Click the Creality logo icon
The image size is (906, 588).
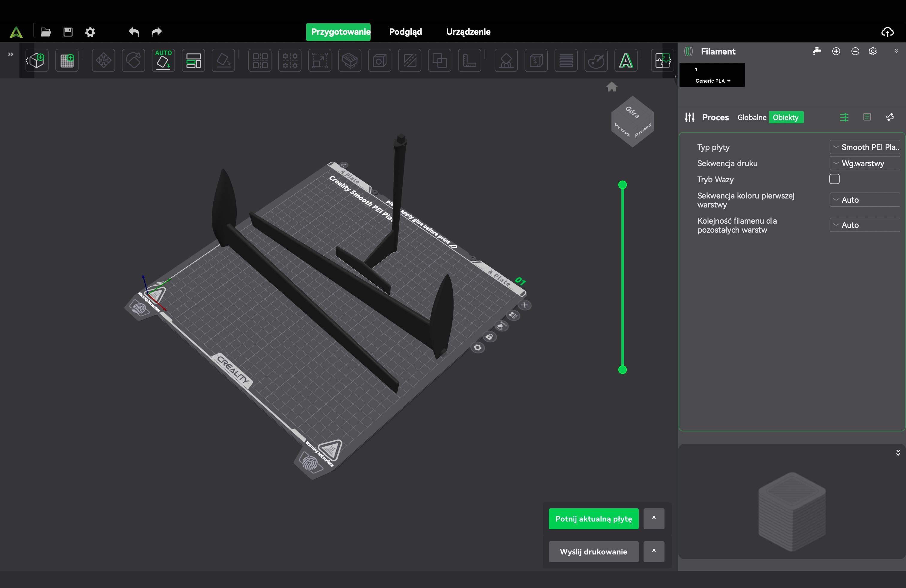16,32
